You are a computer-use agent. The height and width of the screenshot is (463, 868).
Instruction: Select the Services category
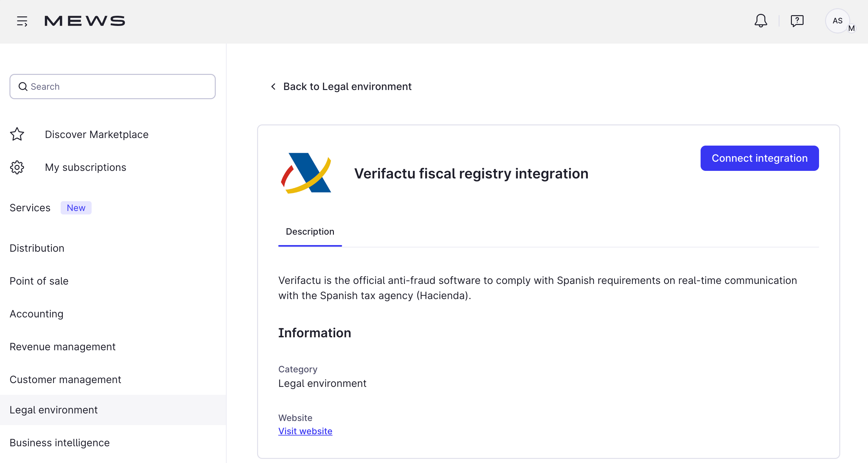coord(30,207)
